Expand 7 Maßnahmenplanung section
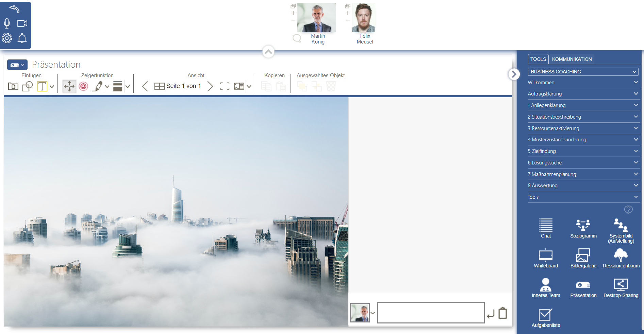Viewport: 644px width, 334px height. click(583, 174)
